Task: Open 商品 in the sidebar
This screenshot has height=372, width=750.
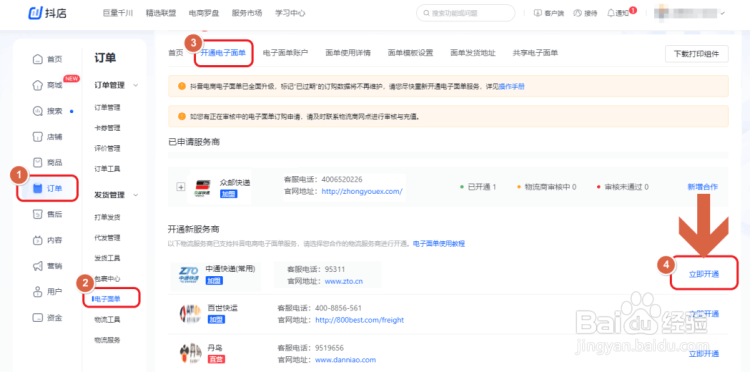Action: [x=47, y=163]
